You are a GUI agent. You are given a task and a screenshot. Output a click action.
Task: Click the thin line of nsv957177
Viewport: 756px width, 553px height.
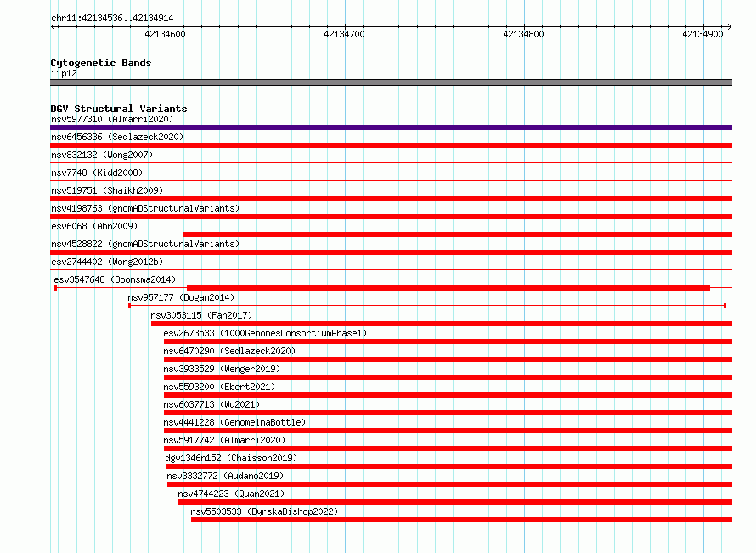click(427, 306)
